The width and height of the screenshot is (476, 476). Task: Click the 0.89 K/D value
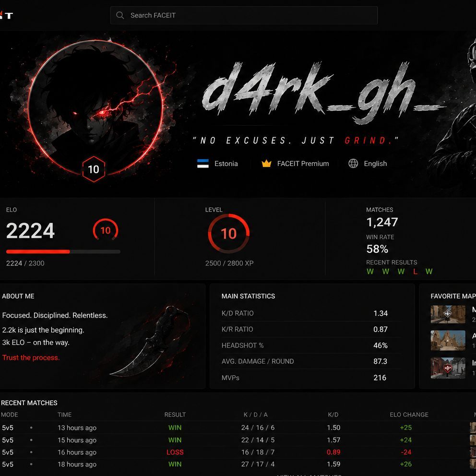tap(333, 452)
